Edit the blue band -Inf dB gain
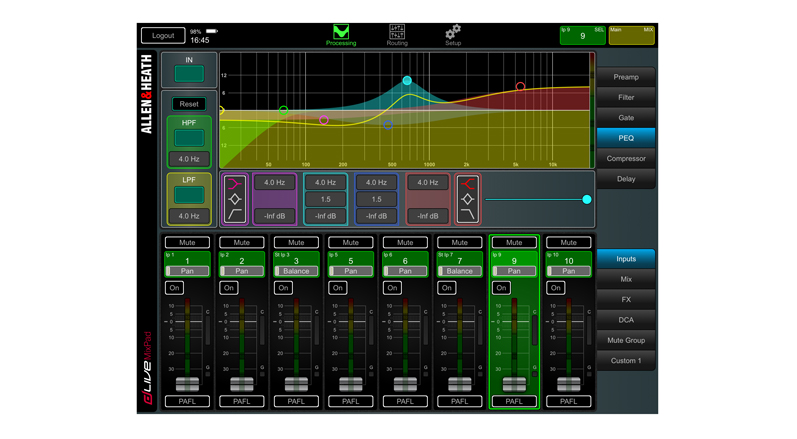Image resolution: width=797 pixels, height=439 pixels. click(x=377, y=216)
